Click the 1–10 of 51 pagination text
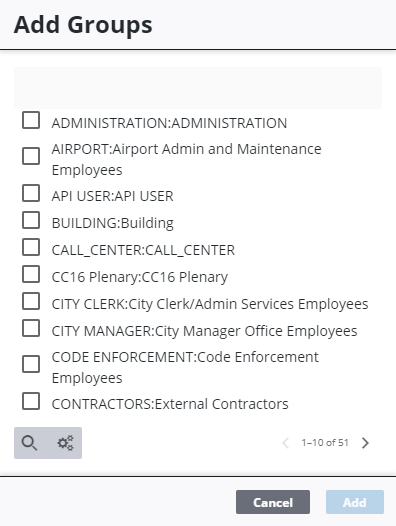The height and width of the screenshot is (526, 396). point(325,443)
